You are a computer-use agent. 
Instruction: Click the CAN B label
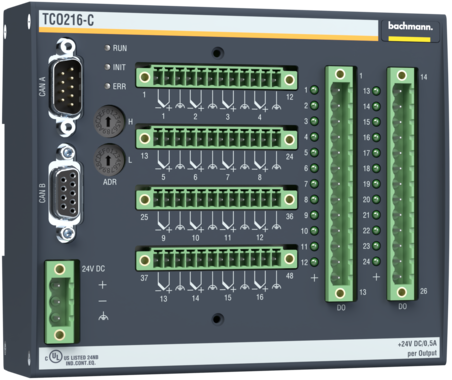42,193
